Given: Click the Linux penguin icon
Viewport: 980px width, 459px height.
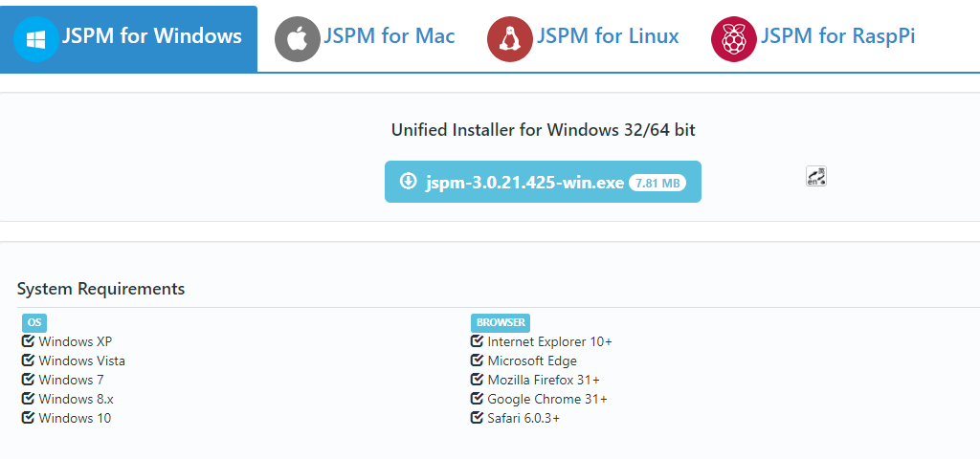Looking at the screenshot, I should (509, 39).
